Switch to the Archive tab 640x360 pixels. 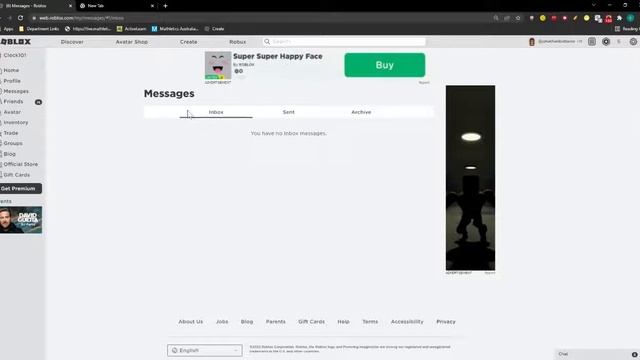361,112
